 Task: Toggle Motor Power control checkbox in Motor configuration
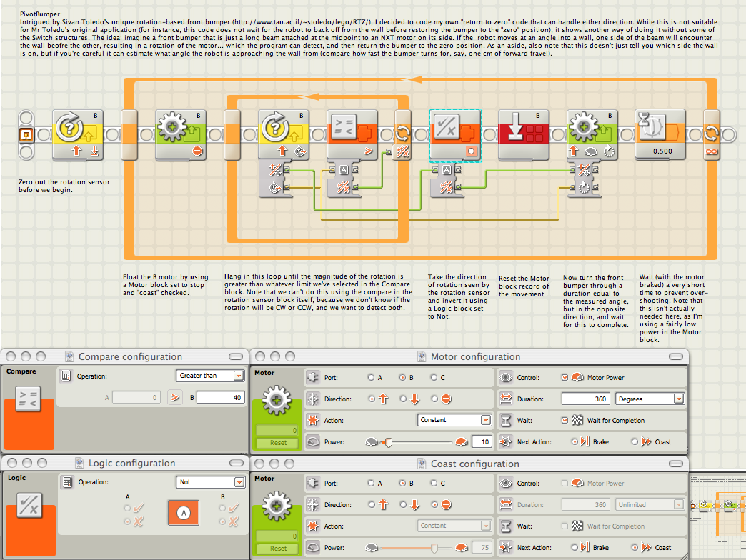565,377
